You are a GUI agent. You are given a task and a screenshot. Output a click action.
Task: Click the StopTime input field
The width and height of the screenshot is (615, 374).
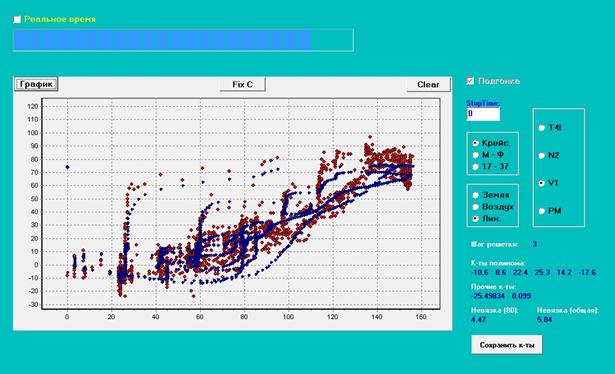pos(483,114)
